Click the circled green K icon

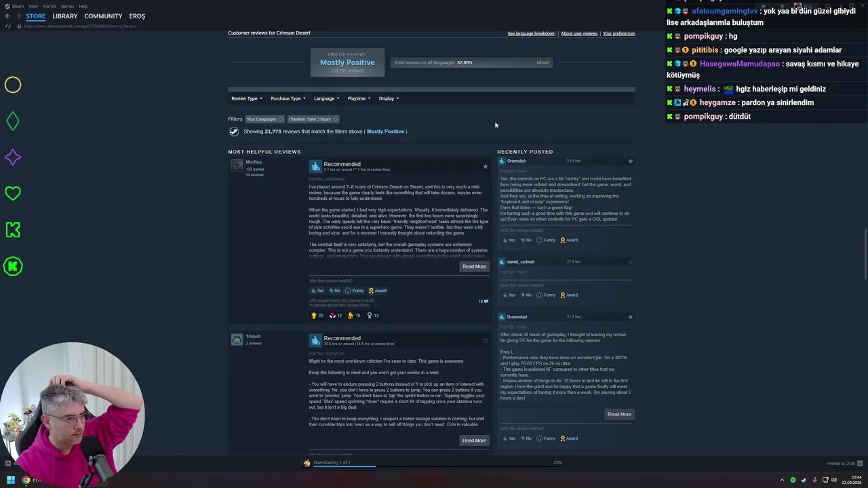pyautogui.click(x=13, y=266)
